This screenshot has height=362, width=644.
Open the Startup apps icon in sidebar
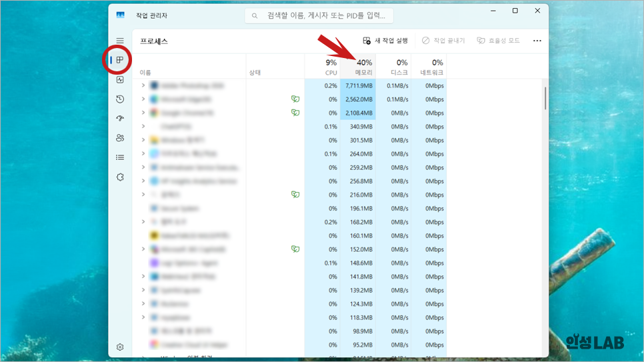(120, 119)
